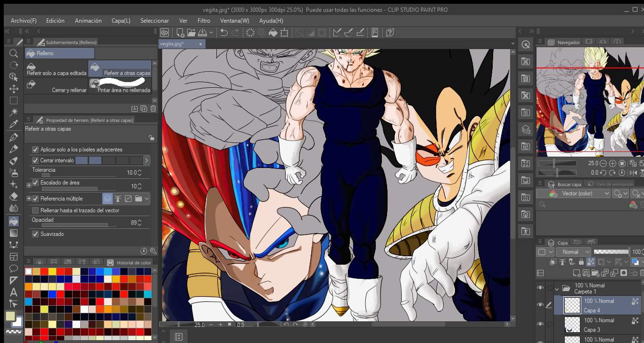
Task: Open the Capa(L) menu
Action: click(121, 21)
